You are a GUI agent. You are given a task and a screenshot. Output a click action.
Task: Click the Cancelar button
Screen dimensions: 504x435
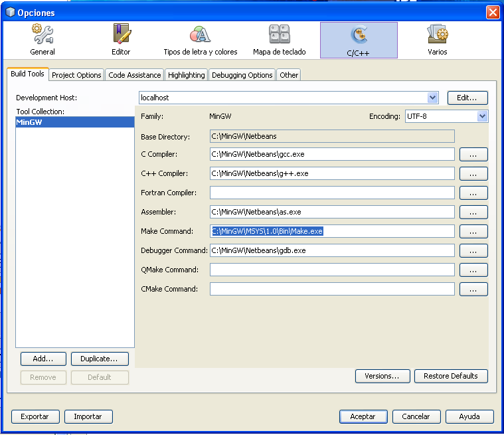[x=416, y=416]
